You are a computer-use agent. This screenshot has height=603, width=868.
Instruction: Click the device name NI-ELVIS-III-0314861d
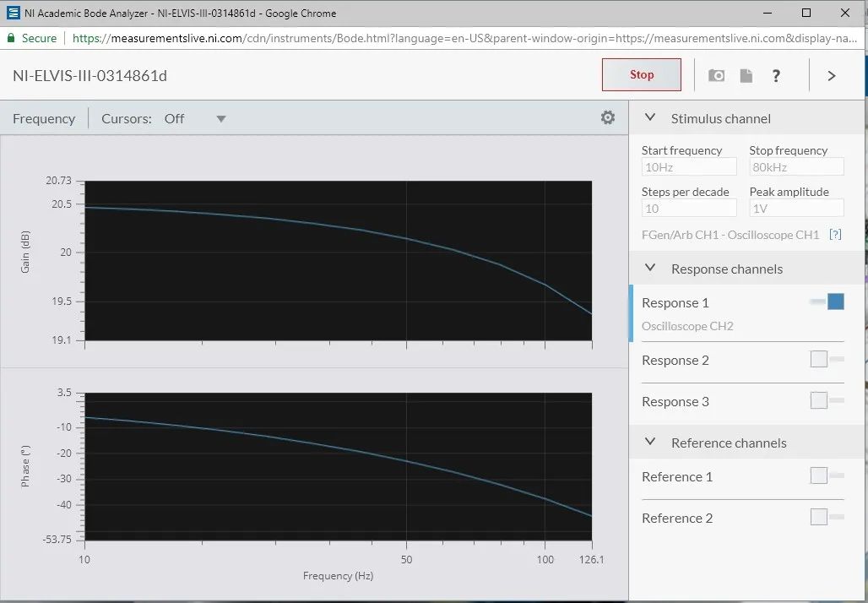point(90,76)
